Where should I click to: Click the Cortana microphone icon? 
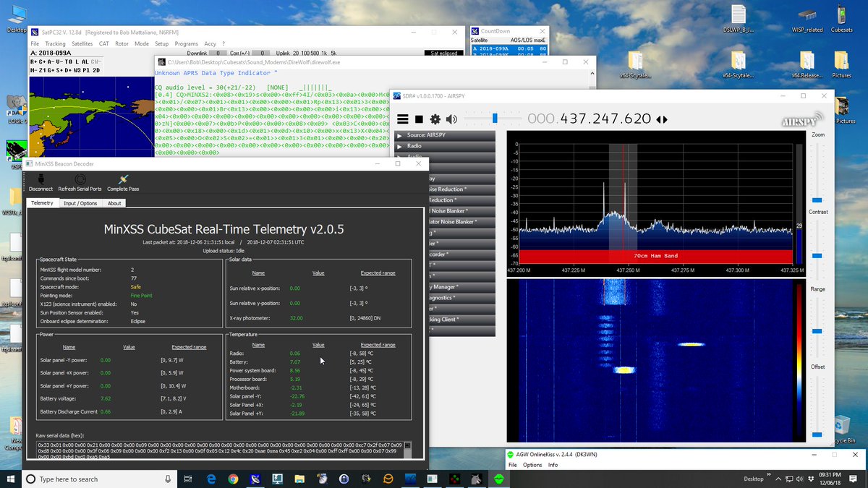tap(168, 479)
